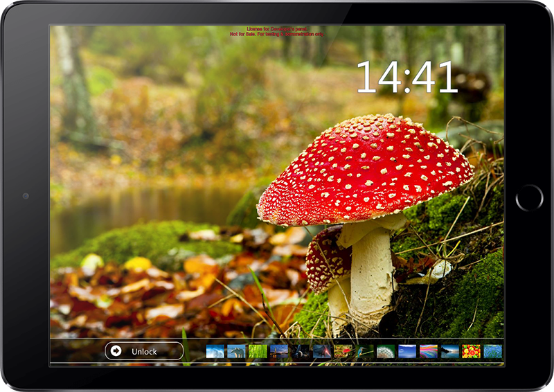
Task: Select the kingfisher bird thumbnail
Action: point(364,351)
